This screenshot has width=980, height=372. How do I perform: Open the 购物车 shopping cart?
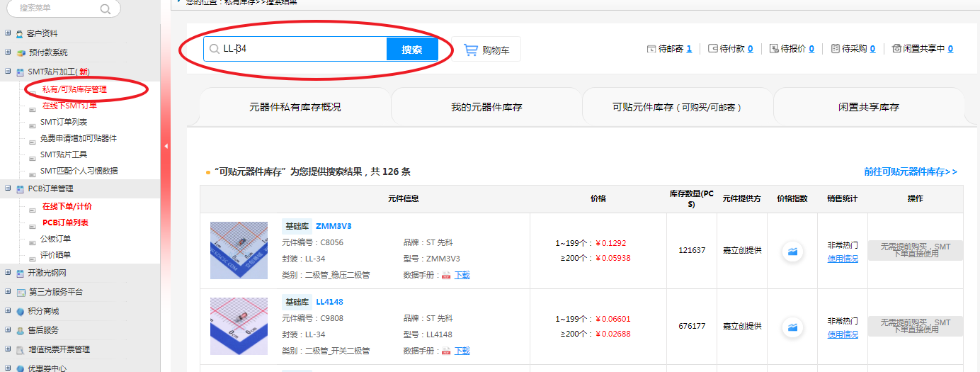[486, 50]
